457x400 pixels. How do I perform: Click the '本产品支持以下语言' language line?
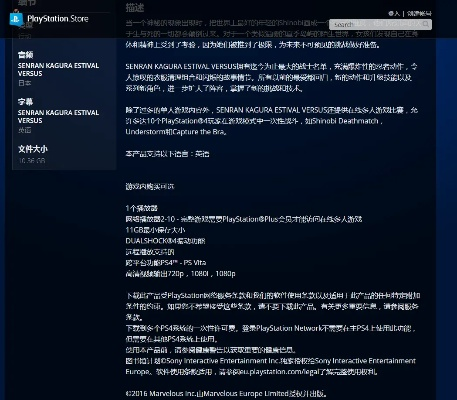[167, 154]
